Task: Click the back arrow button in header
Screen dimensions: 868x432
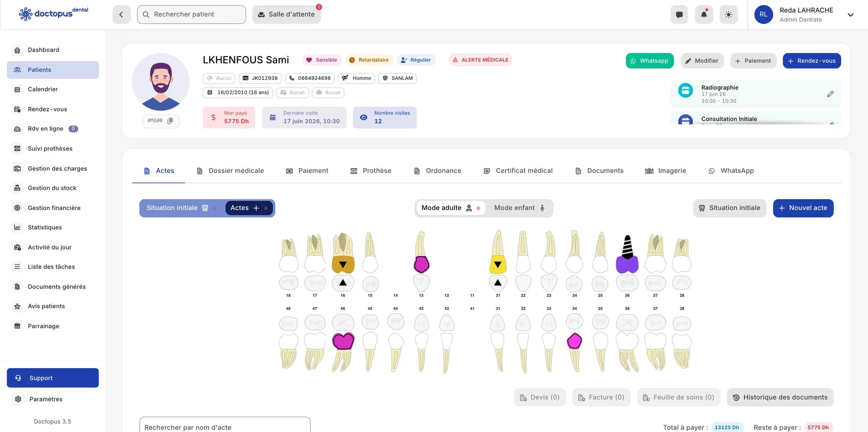Action: tap(122, 15)
